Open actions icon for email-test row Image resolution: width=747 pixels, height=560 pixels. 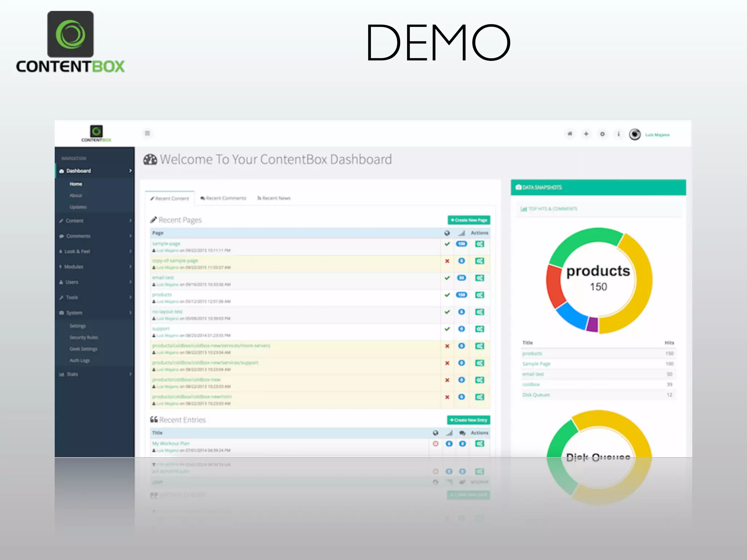pyautogui.click(x=480, y=278)
